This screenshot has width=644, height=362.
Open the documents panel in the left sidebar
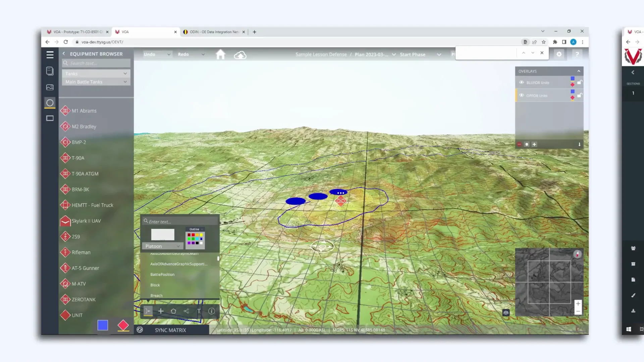(50, 71)
